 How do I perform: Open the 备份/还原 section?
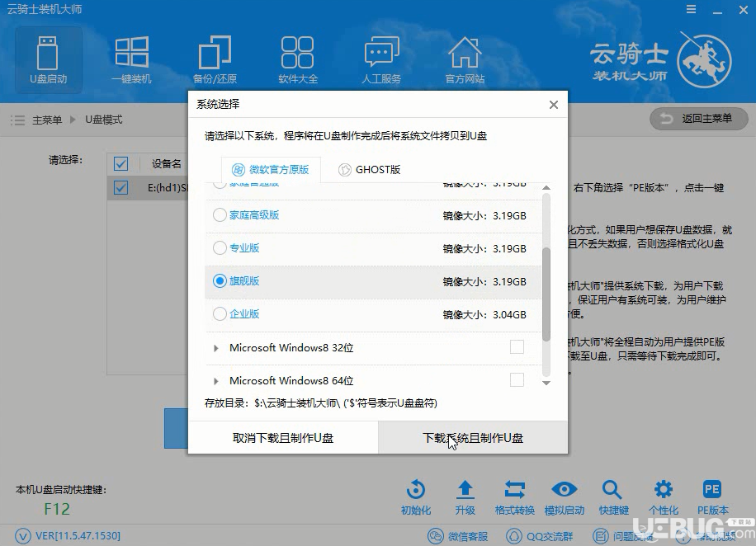click(x=215, y=59)
